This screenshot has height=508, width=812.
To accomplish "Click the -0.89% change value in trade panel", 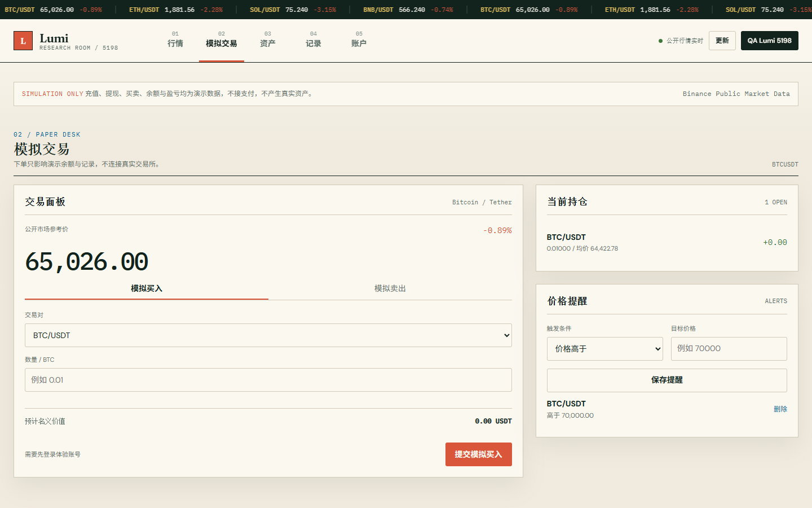I will (497, 230).
